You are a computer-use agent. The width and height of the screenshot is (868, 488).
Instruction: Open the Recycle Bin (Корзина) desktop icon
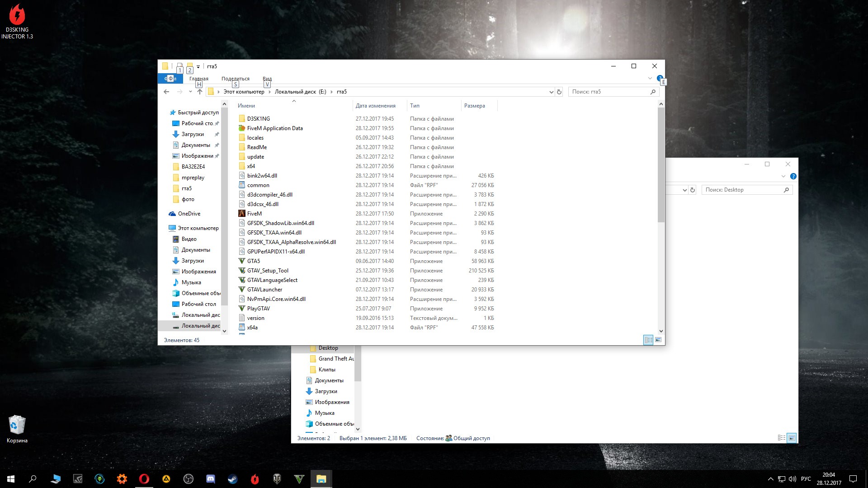17,429
